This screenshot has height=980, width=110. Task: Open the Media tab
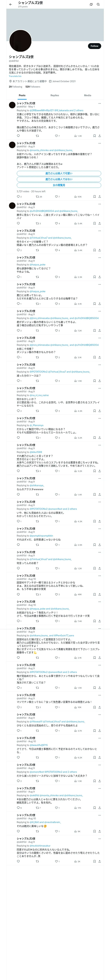pyautogui.click(x=88, y=96)
